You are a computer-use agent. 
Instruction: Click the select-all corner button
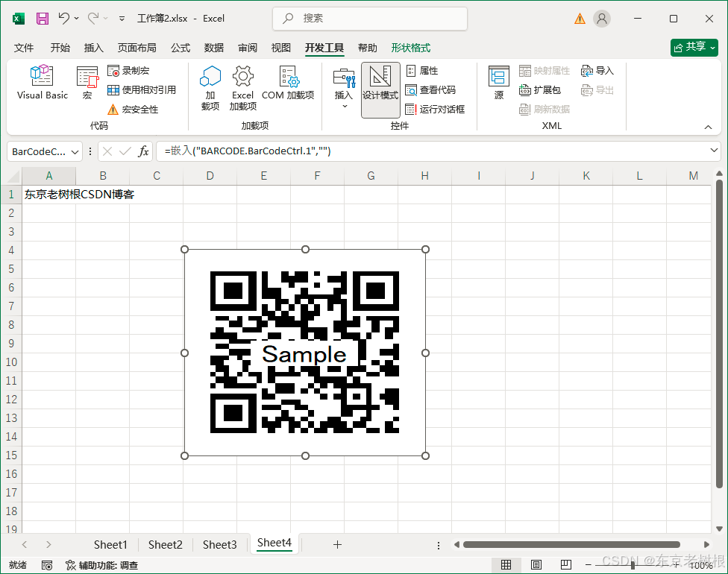(x=13, y=177)
